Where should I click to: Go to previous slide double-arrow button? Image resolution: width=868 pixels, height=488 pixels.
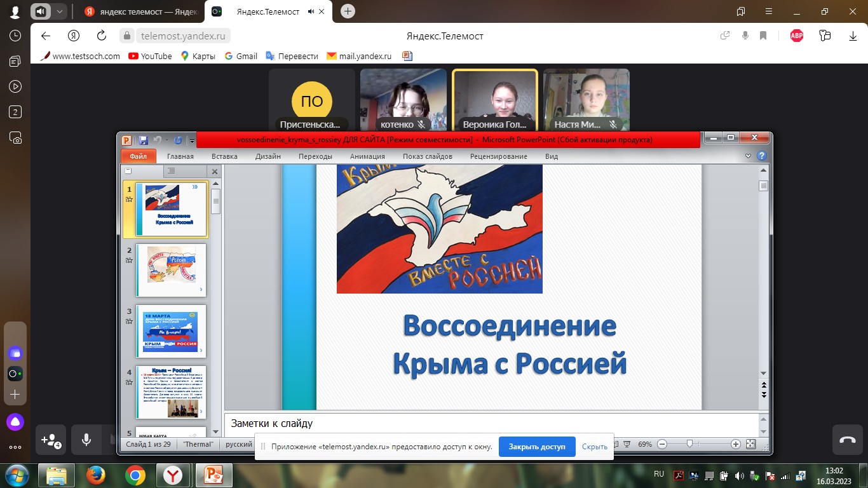764,385
